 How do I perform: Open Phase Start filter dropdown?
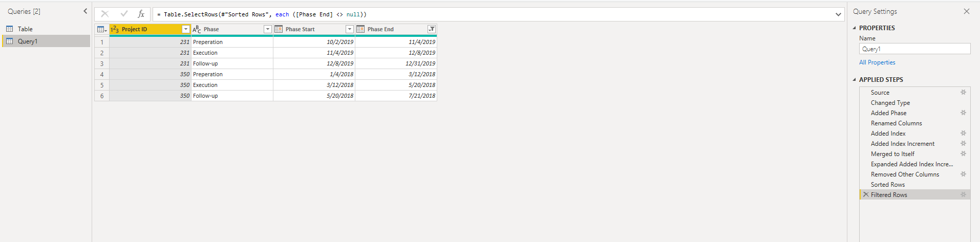[350, 30]
